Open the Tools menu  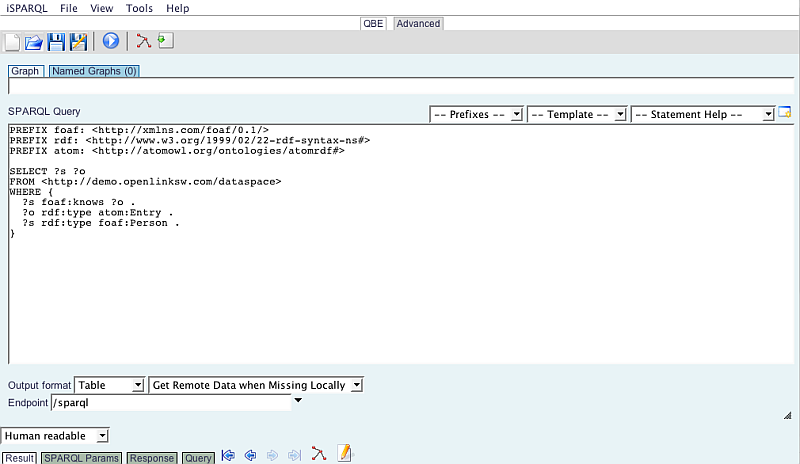(x=139, y=8)
